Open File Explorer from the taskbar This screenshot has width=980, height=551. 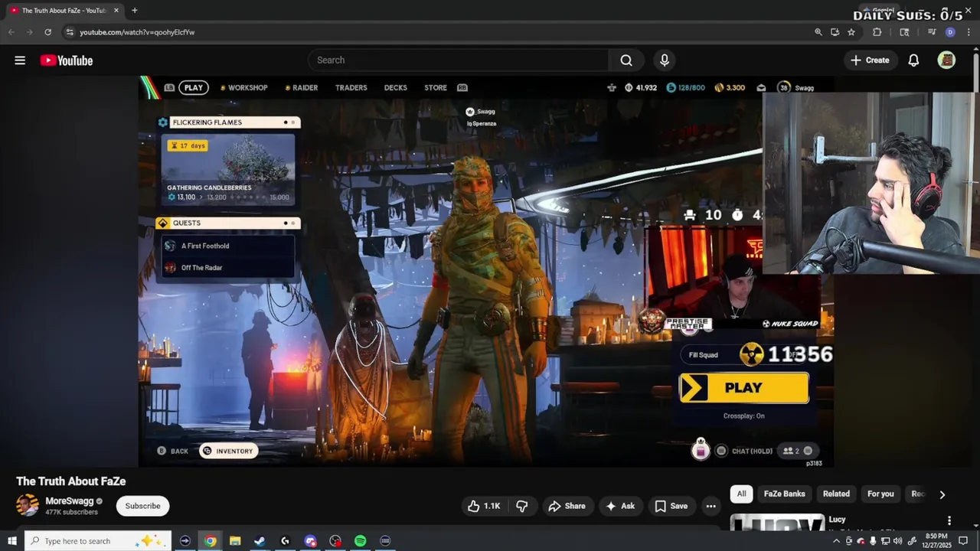click(235, 541)
